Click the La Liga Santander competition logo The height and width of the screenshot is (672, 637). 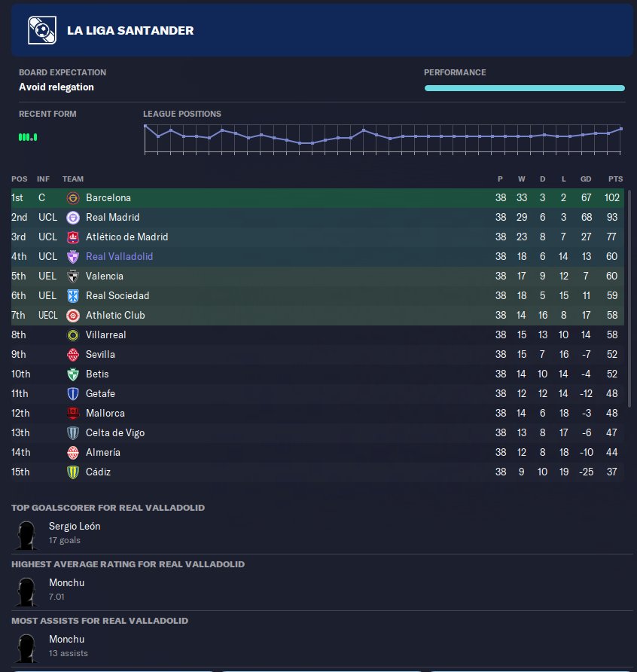[x=43, y=31]
